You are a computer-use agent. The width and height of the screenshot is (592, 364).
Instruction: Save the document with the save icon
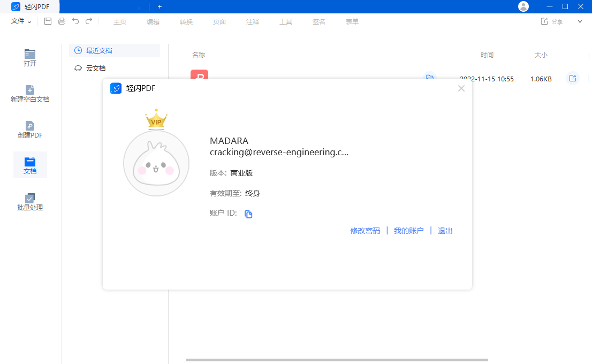point(48,21)
